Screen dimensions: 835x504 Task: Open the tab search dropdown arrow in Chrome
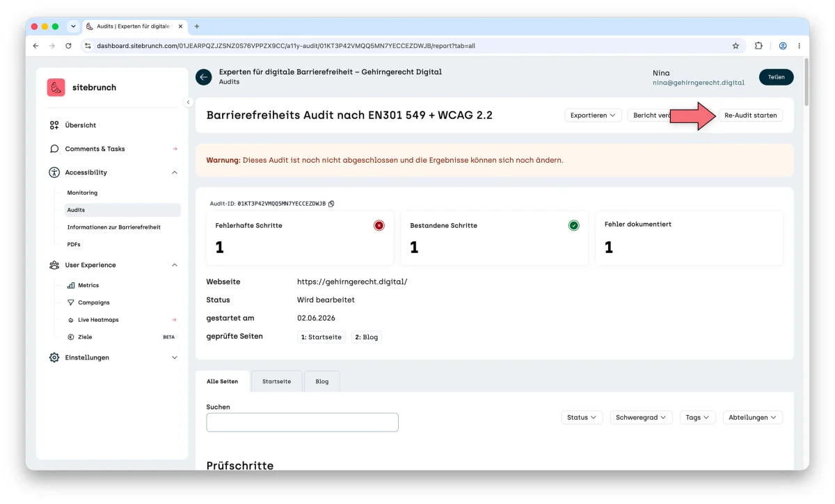73,26
